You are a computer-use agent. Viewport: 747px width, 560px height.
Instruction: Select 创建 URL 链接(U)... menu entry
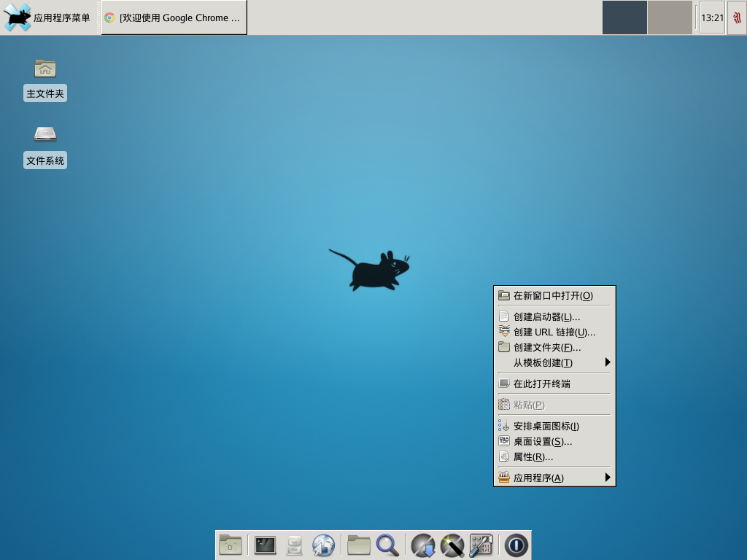554,332
